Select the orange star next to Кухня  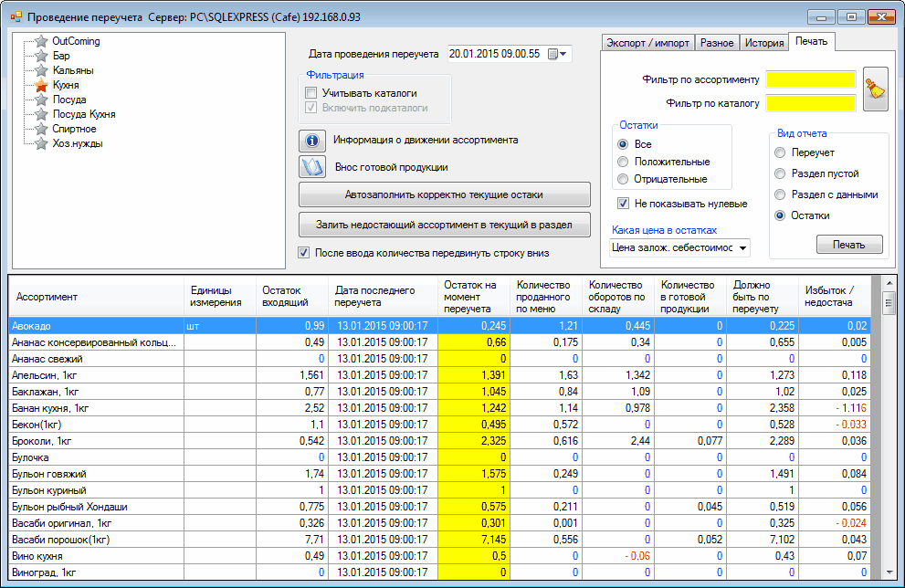(41, 85)
